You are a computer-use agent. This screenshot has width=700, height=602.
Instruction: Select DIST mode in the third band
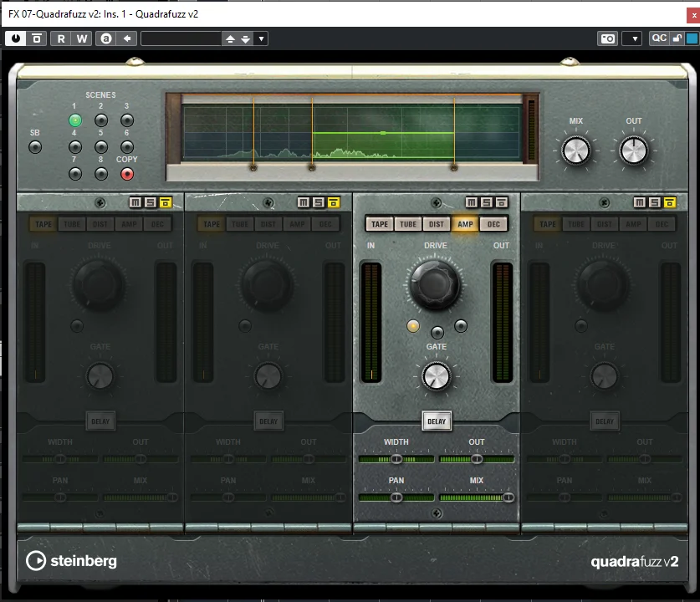click(437, 224)
